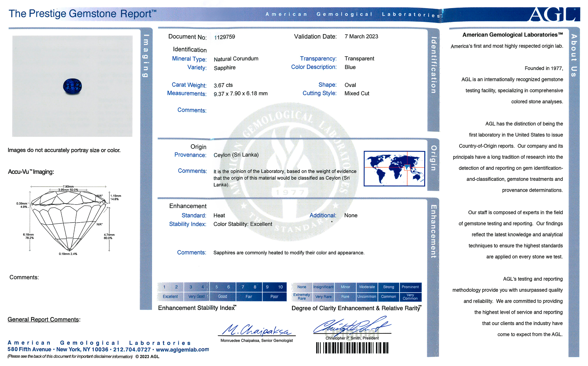Click the Excellent stability index cell

[170, 296]
